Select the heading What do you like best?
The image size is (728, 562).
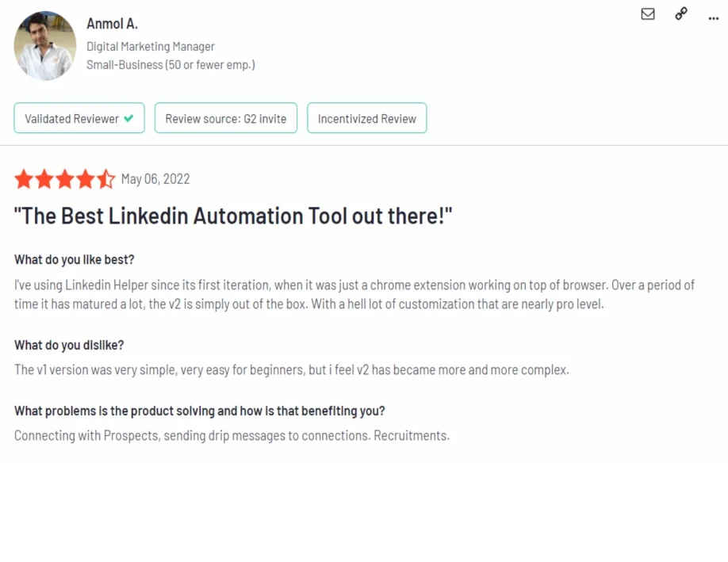74,258
